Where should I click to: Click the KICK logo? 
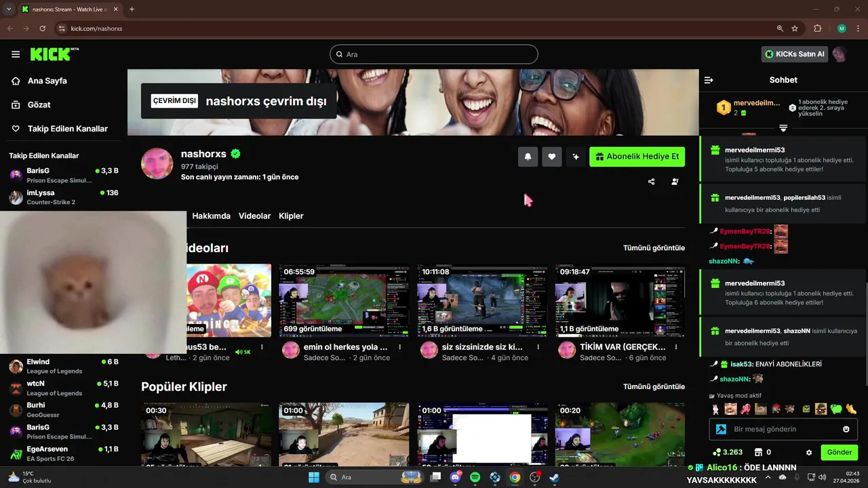(x=54, y=54)
